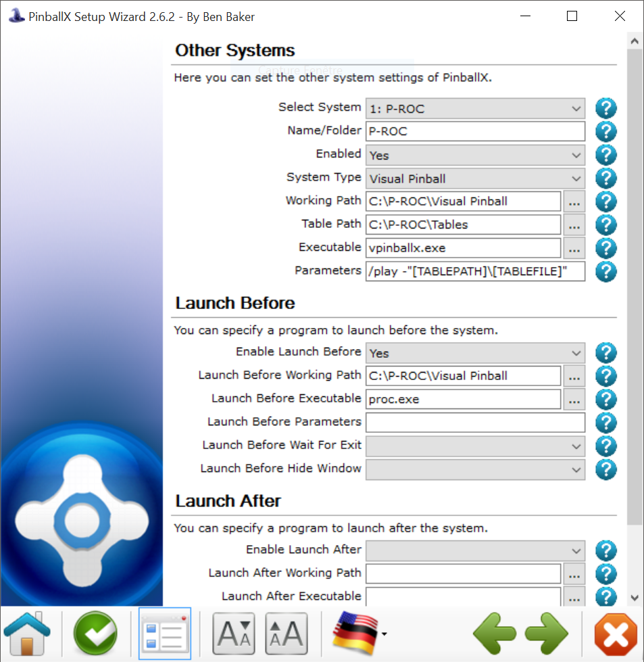Open the language flag selector
This screenshot has height=662, width=644.
pyautogui.click(x=359, y=634)
